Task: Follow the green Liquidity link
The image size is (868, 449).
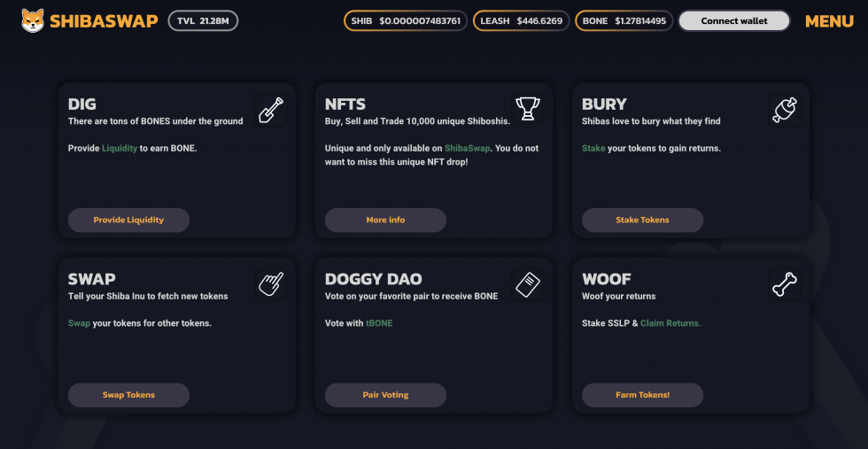Action: 120,148
